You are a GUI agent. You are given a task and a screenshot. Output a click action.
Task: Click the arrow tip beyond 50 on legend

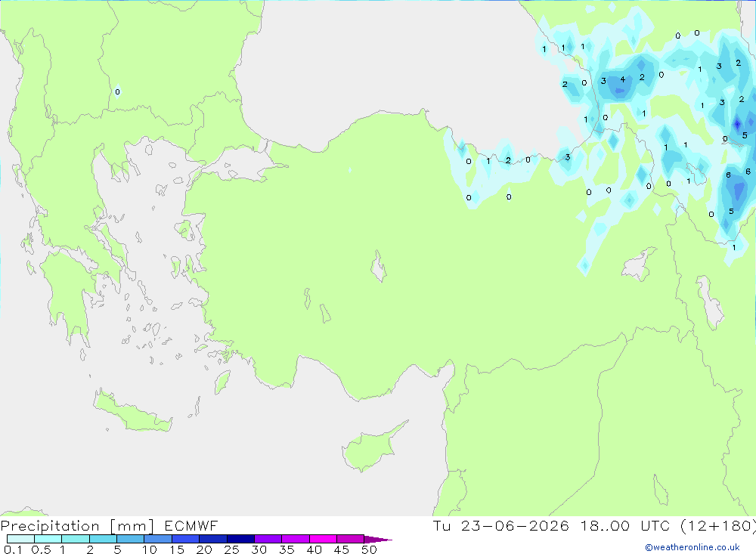point(378,539)
